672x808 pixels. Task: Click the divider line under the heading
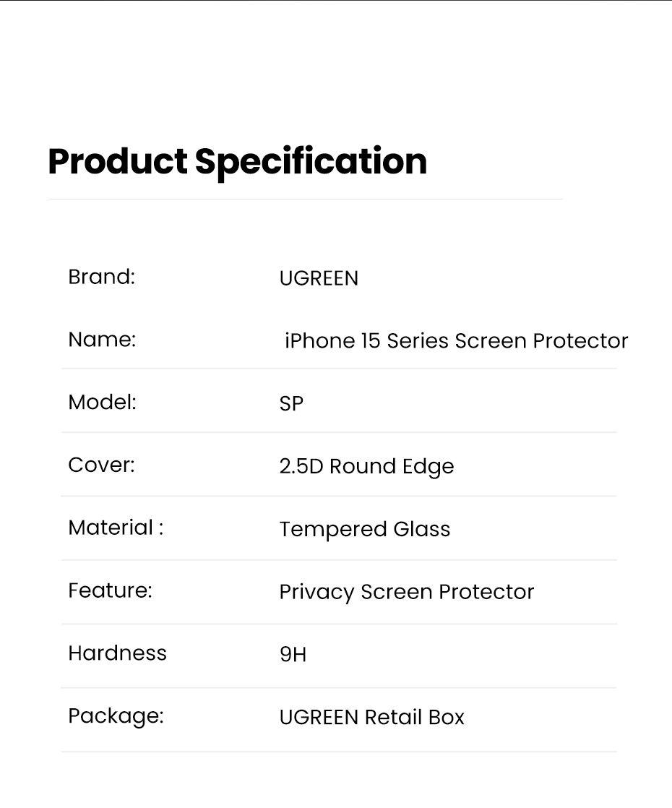[x=305, y=199]
